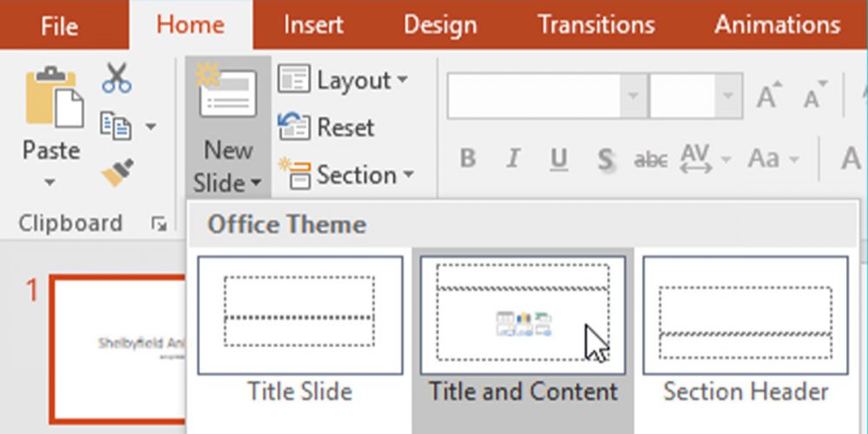Open Character Spacing AV options
The width and height of the screenshot is (868, 434).
(696, 159)
